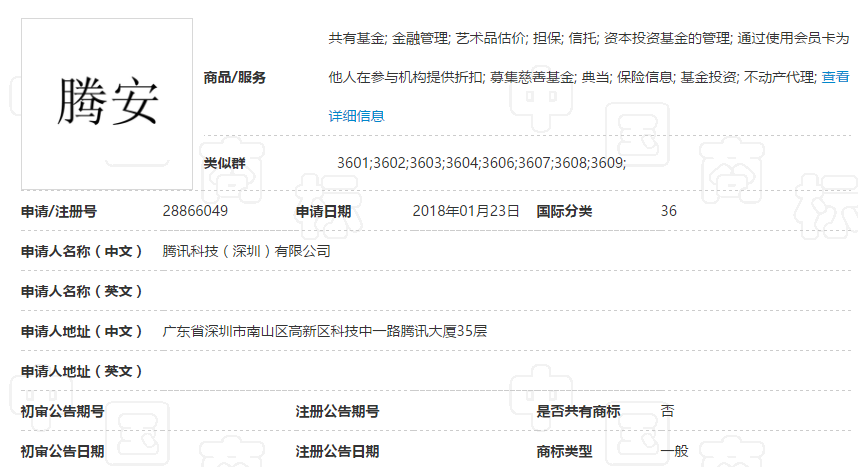Image resolution: width=858 pixels, height=467 pixels.
Task: Select the international class value 36
Action: click(669, 211)
